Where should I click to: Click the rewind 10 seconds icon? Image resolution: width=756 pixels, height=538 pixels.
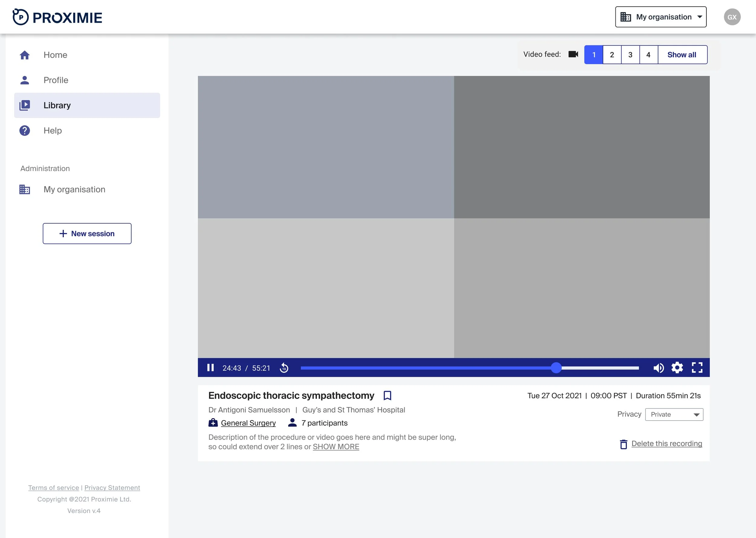tap(284, 368)
